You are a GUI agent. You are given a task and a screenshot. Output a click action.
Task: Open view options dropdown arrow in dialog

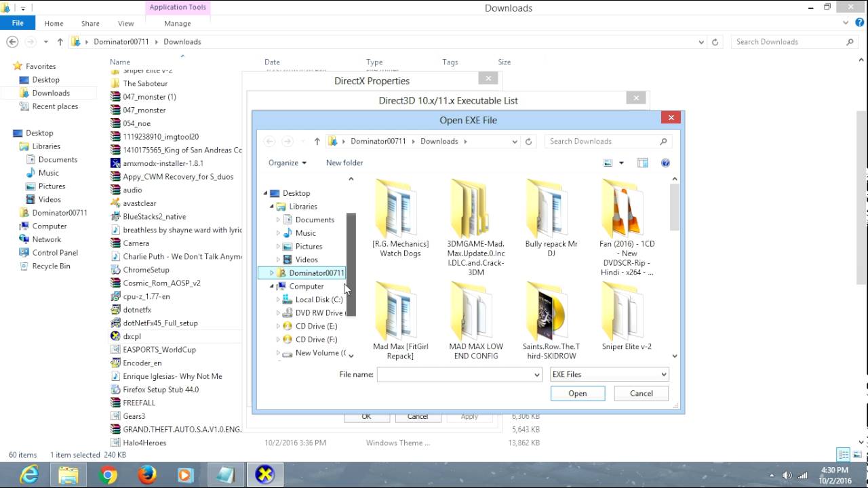click(x=621, y=163)
